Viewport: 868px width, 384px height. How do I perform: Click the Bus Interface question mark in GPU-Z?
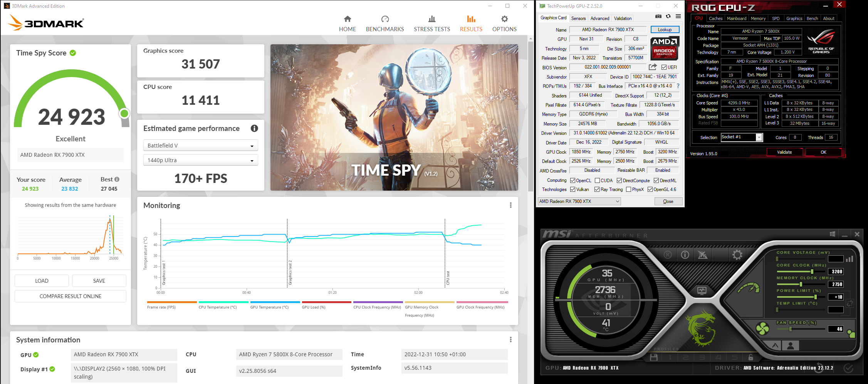click(678, 86)
